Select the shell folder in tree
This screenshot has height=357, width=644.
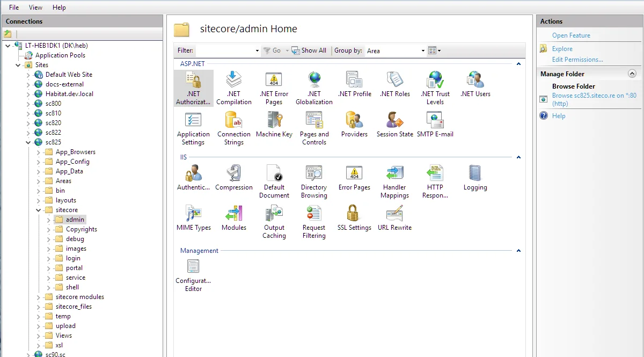pos(72,287)
